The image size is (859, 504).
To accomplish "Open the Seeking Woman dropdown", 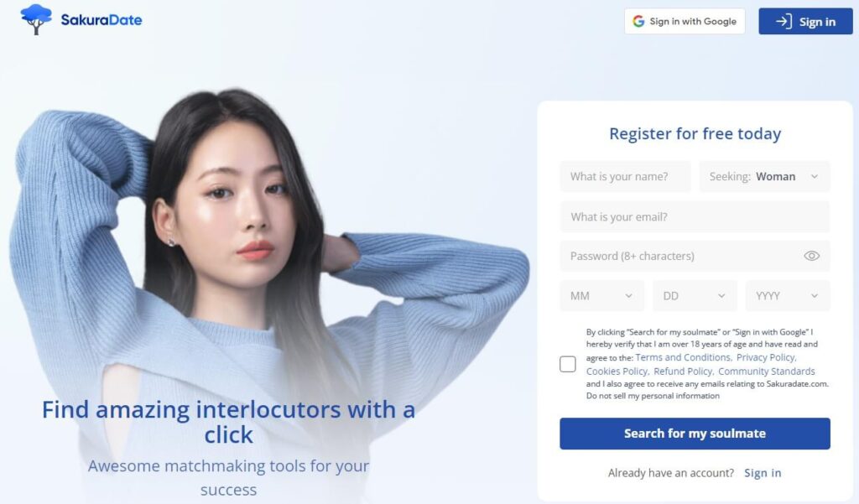I will click(765, 176).
